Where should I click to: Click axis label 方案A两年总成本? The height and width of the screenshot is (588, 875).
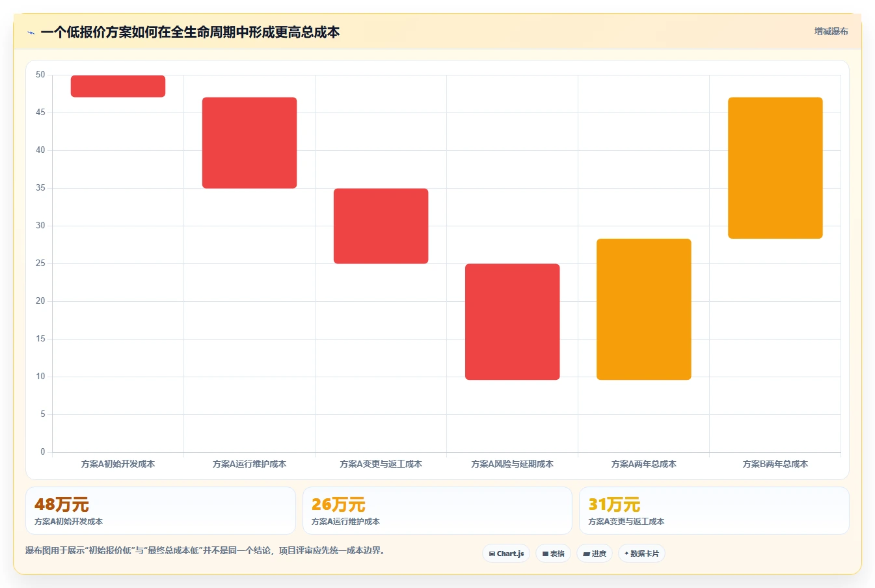[643, 464]
